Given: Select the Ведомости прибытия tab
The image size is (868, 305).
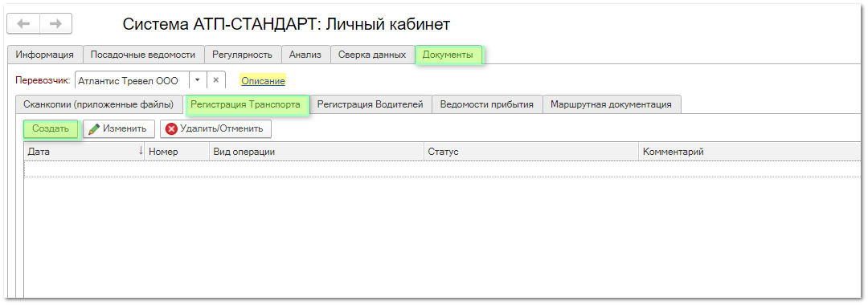Looking at the screenshot, I should 486,104.
